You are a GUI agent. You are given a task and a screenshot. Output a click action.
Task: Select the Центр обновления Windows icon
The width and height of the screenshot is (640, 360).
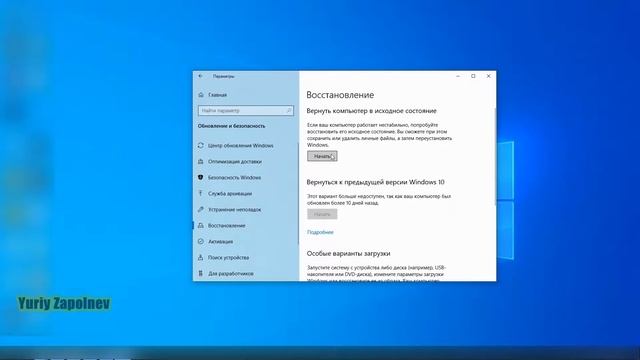(200, 146)
